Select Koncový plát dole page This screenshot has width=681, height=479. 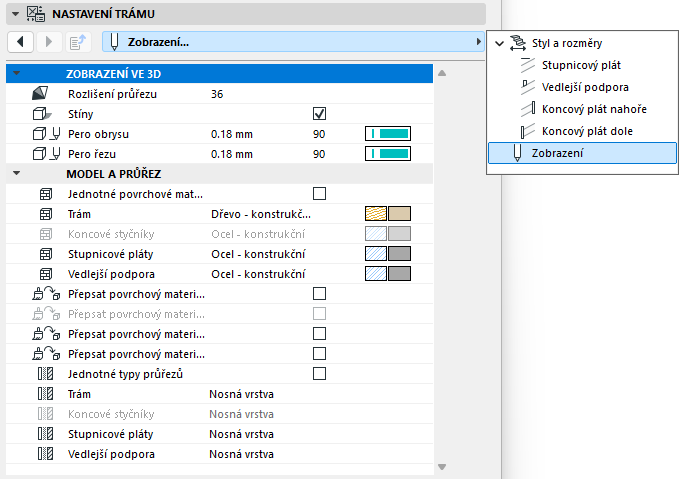tap(587, 131)
